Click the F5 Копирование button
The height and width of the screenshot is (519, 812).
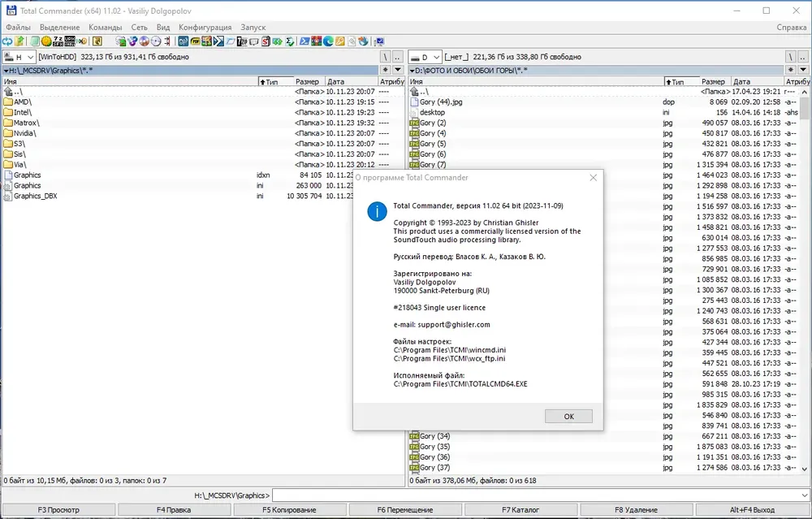click(x=289, y=510)
